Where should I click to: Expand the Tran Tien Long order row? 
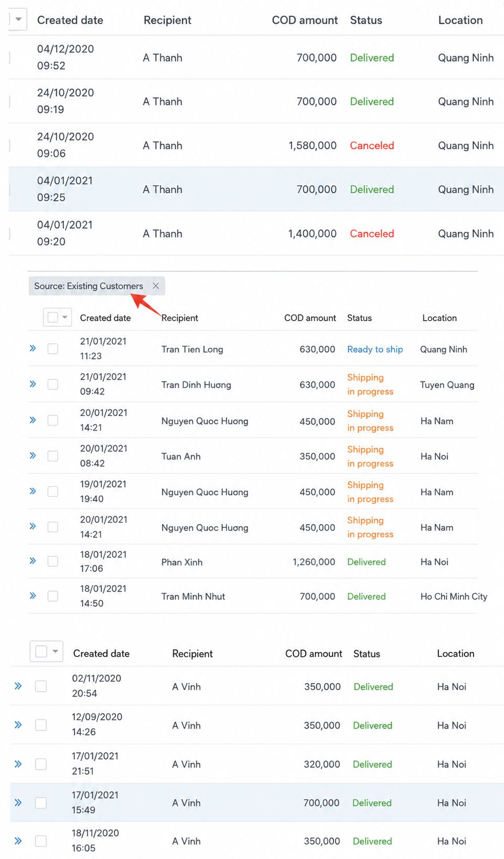point(33,348)
